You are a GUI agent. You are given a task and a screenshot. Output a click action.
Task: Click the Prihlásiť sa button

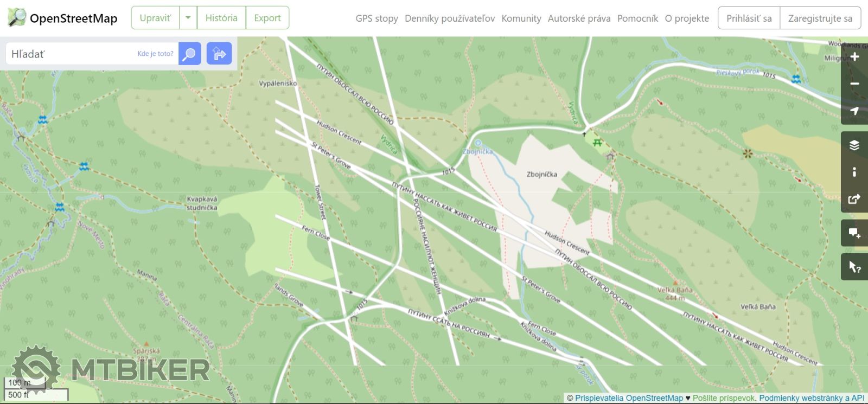(x=749, y=18)
